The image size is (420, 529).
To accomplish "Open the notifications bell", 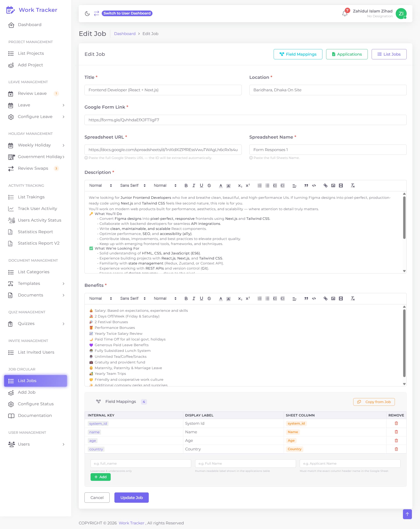I will pos(345,13).
